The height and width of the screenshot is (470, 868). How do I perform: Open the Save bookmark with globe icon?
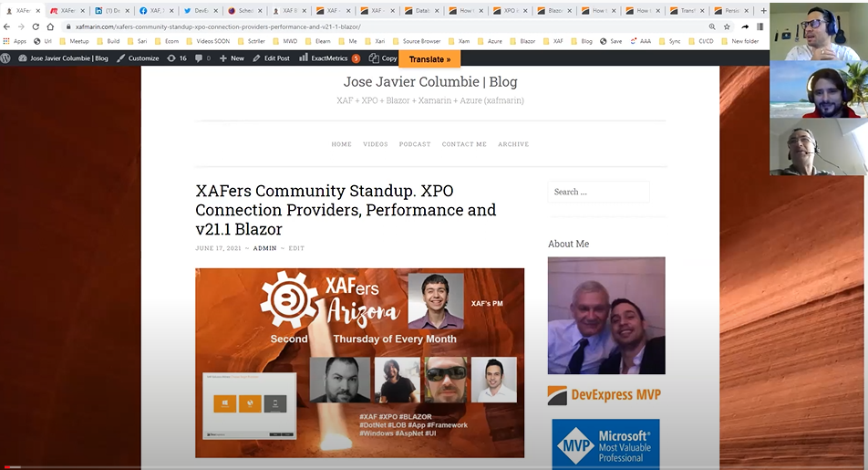[611, 41]
